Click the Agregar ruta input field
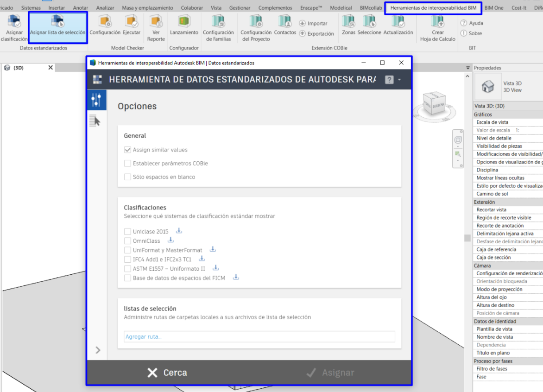543x392 pixels. pyautogui.click(x=259, y=336)
